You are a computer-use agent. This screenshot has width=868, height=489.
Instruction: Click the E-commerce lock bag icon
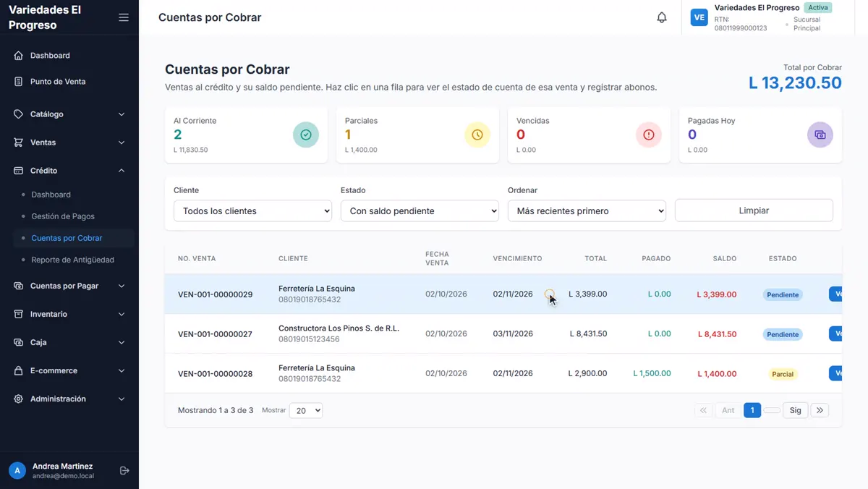(x=19, y=370)
